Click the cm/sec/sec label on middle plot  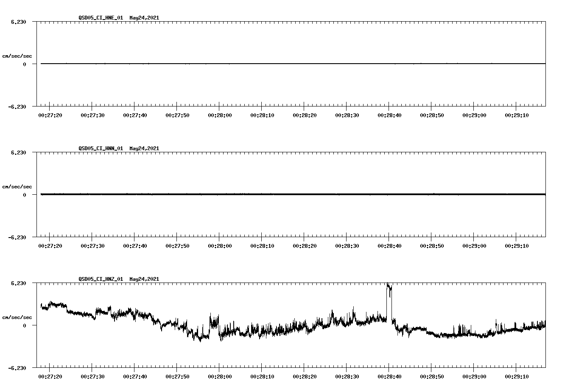click(17, 186)
